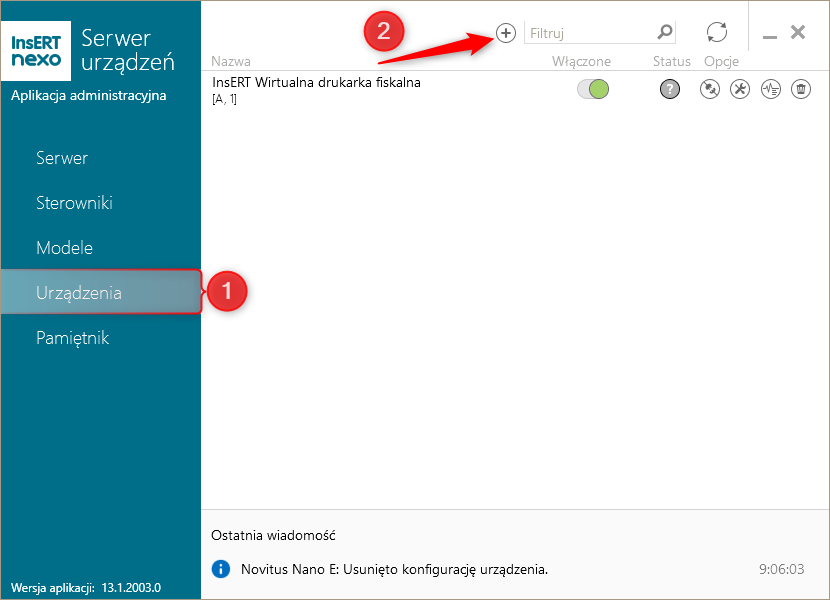Click the Opcje column header
The height and width of the screenshot is (600, 830).
click(721, 62)
